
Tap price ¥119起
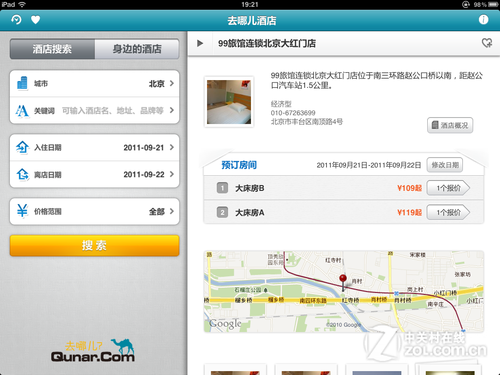pos(409,212)
